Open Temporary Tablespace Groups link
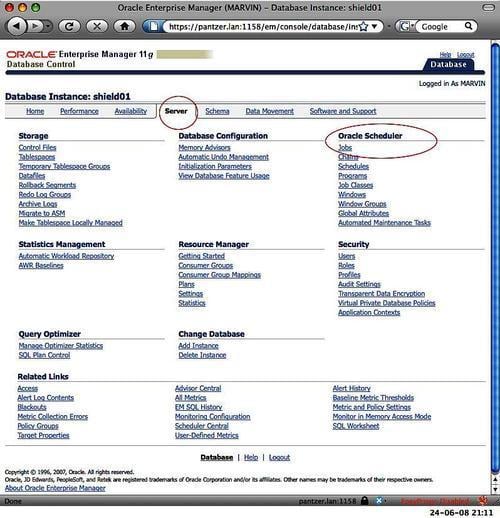This screenshot has height=518, width=500. click(x=64, y=166)
